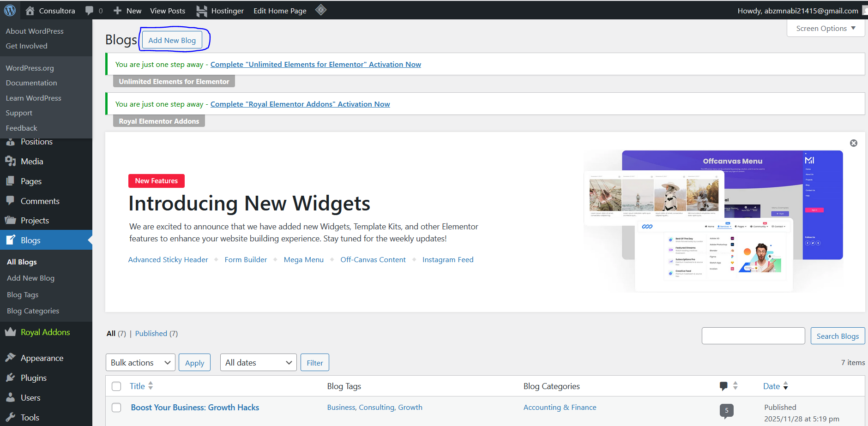
Task: Open the Royal Addons crown icon
Action: tap(11, 332)
